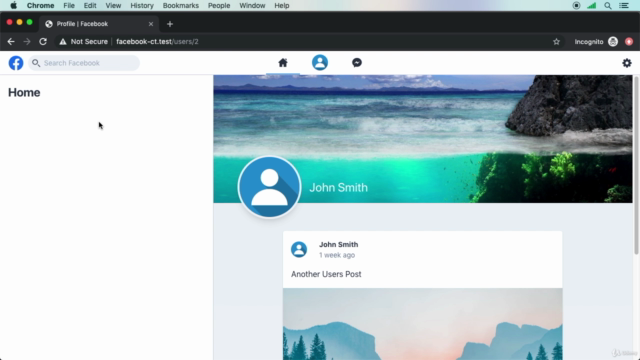The image size is (640, 360).
Task: Open the People menu
Action: click(x=219, y=5)
